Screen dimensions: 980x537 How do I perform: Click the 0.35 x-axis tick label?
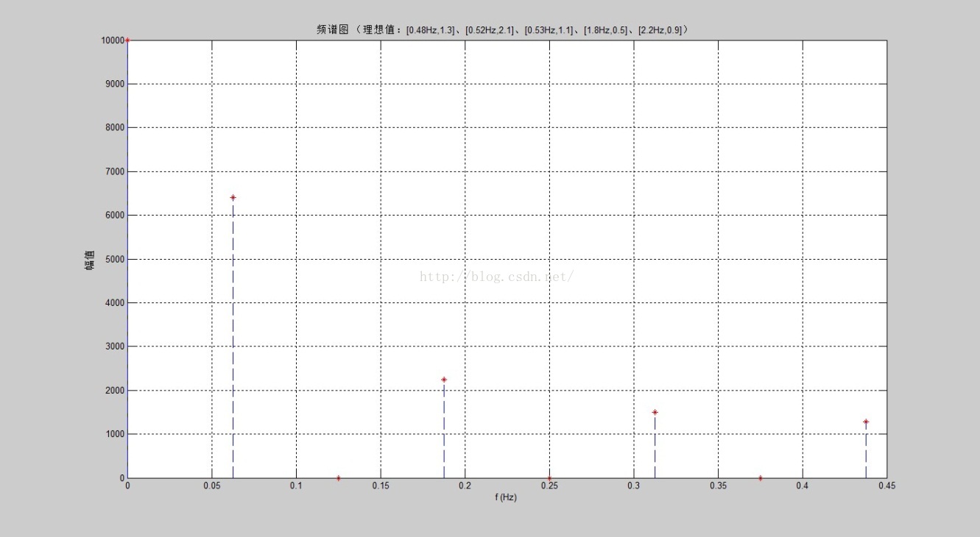pos(718,486)
